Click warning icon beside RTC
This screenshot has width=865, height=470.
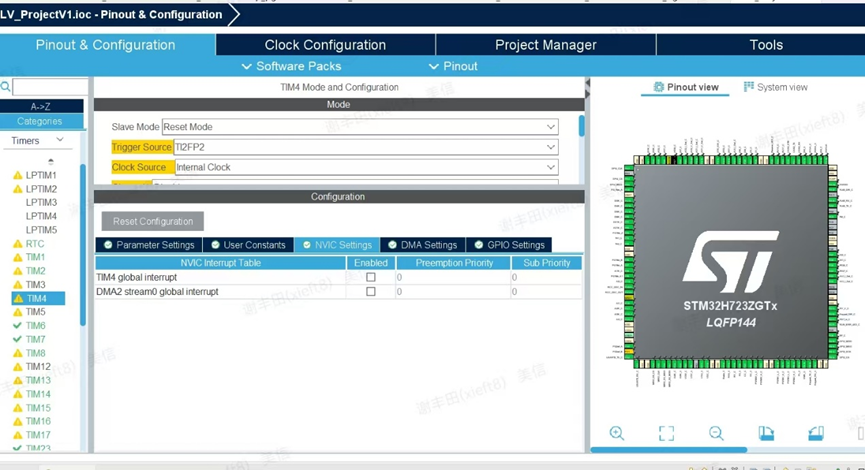tap(18, 244)
